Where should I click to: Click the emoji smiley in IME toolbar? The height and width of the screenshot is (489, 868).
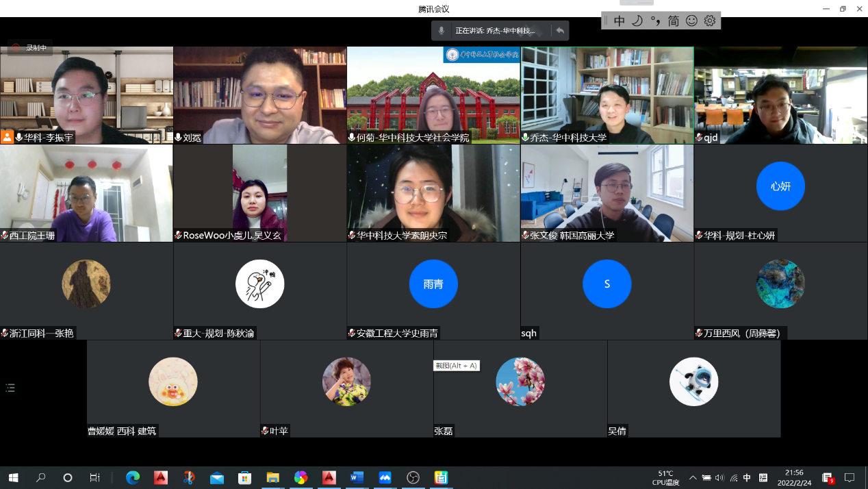tap(691, 21)
